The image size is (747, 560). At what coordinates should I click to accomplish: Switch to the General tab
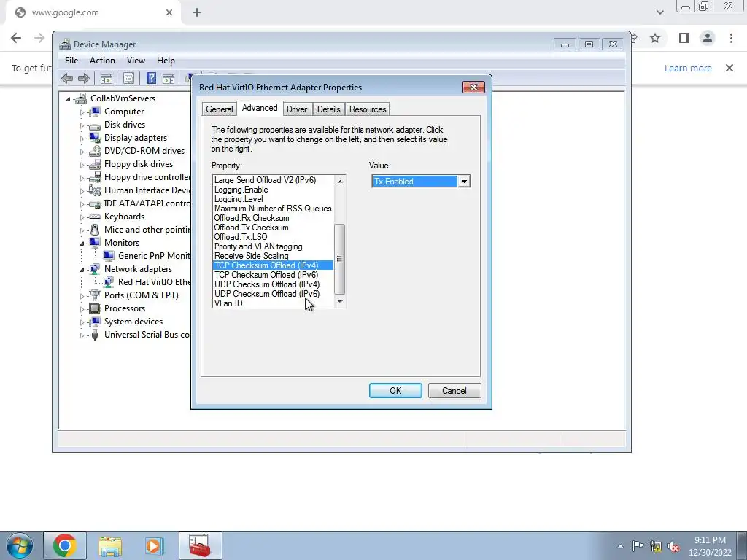coord(219,109)
